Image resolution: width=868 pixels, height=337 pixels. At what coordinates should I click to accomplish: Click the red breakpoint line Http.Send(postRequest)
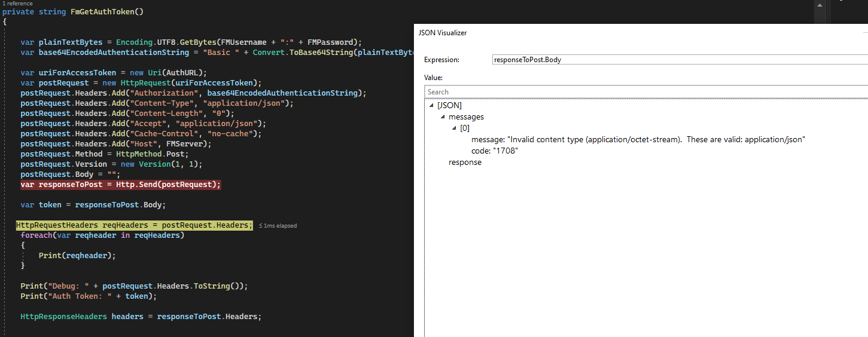121,185
